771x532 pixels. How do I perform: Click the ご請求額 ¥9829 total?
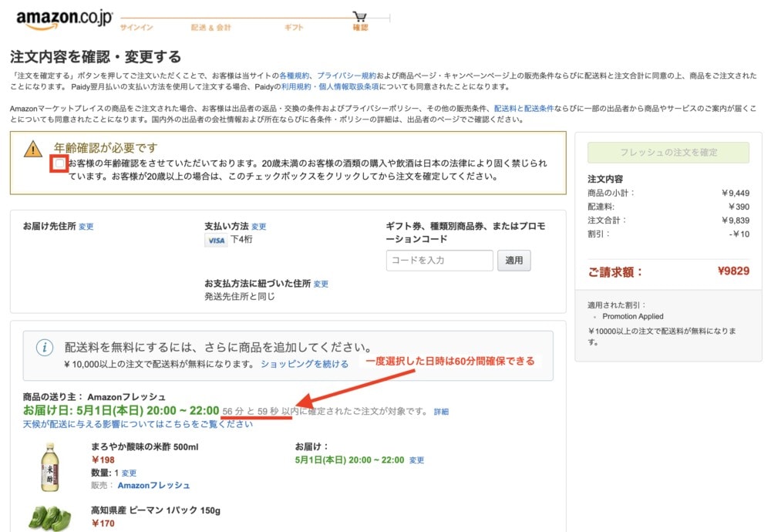coord(733,271)
